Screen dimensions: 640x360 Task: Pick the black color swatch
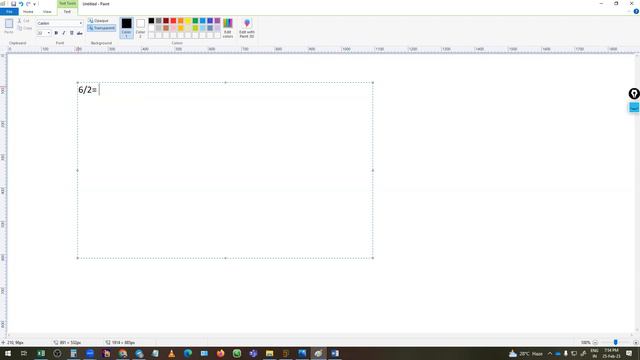pyautogui.click(x=151, y=20)
